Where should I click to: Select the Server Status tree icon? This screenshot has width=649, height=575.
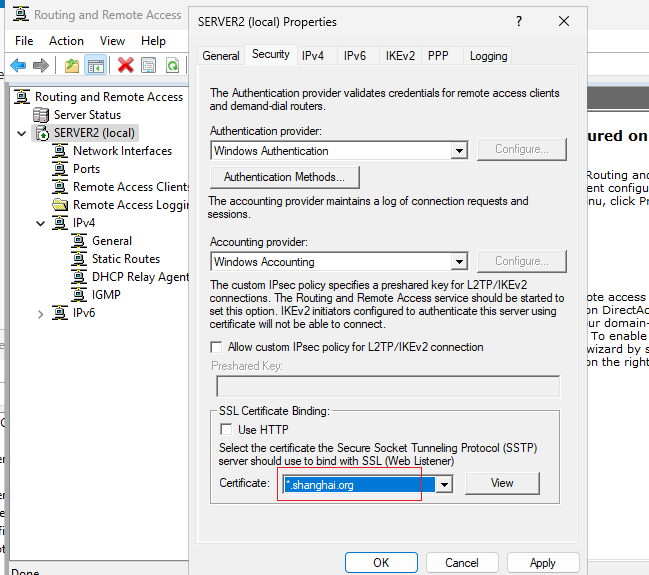click(x=41, y=115)
